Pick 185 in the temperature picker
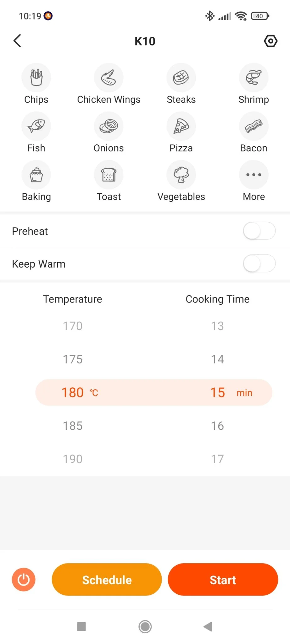 [x=73, y=426]
